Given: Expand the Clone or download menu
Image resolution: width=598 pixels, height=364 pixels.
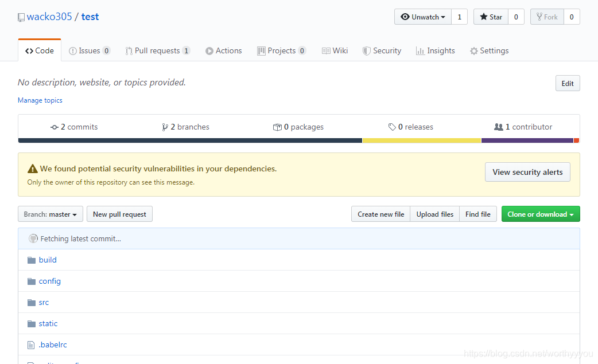Looking at the screenshot, I should (541, 214).
